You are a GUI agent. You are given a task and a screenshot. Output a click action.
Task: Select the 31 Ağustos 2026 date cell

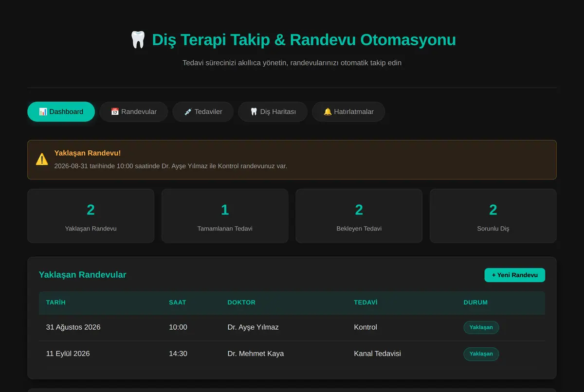click(73, 327)
